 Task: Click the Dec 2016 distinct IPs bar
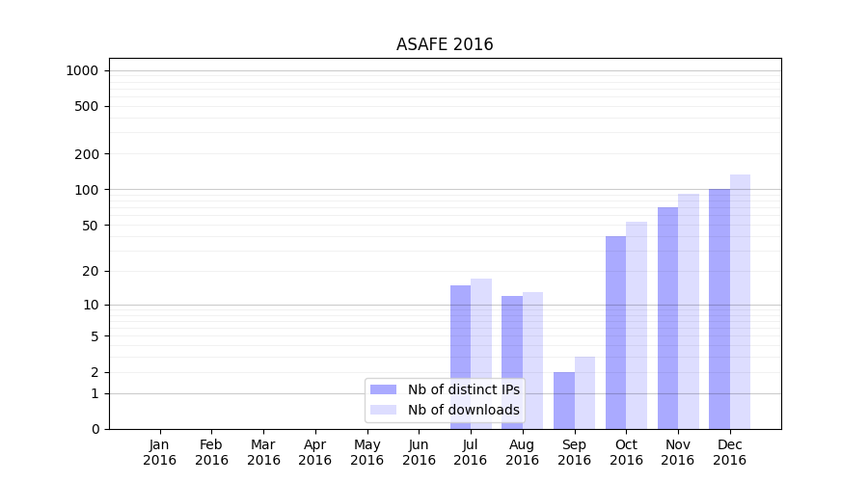click(x=719, y=308)
